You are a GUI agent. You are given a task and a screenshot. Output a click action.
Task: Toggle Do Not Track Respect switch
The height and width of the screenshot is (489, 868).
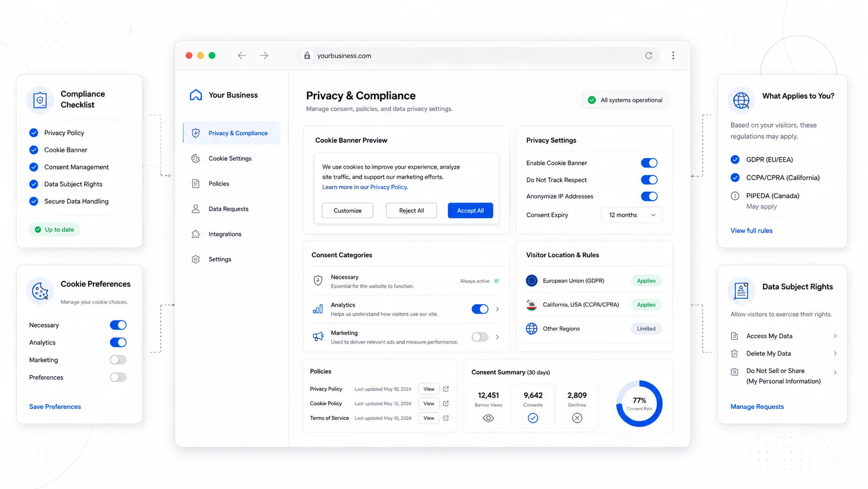(649, 180)
